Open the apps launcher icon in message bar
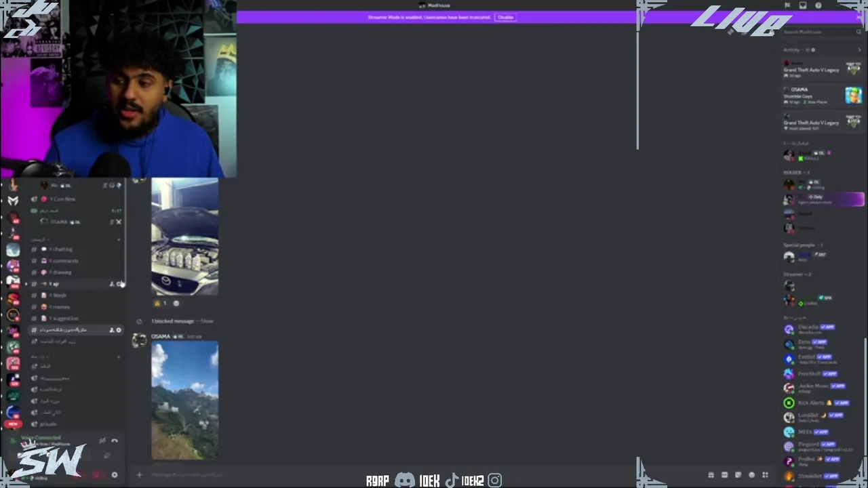The image size is (868, 488). [x=765, y=475]
